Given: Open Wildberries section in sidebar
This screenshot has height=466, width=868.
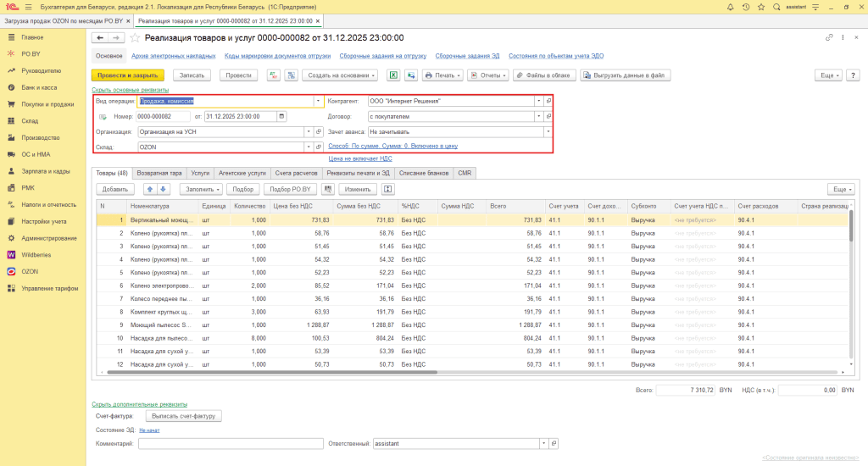Looking at the screenshot, I should pos(36,255).
